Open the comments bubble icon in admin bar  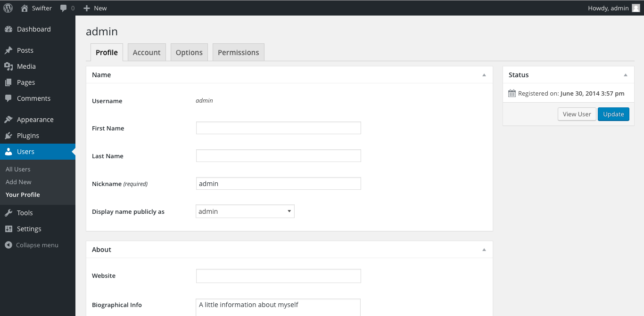pos(64,8)
